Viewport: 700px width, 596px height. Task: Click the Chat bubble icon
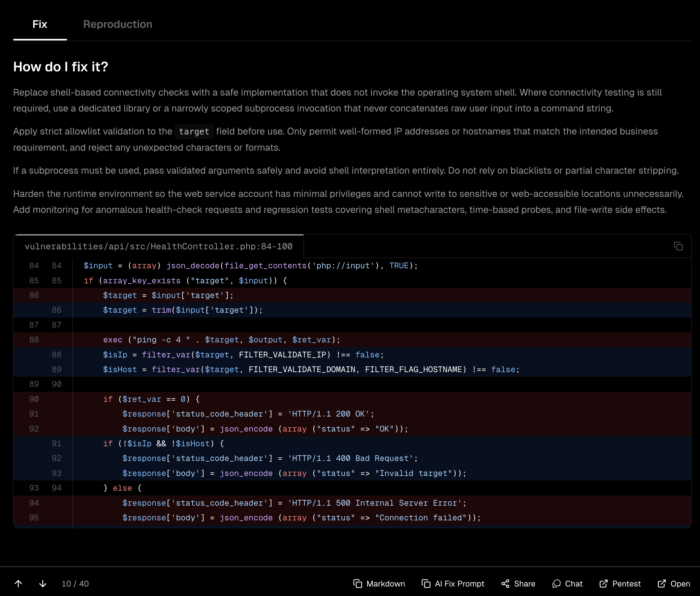(556, 583)
